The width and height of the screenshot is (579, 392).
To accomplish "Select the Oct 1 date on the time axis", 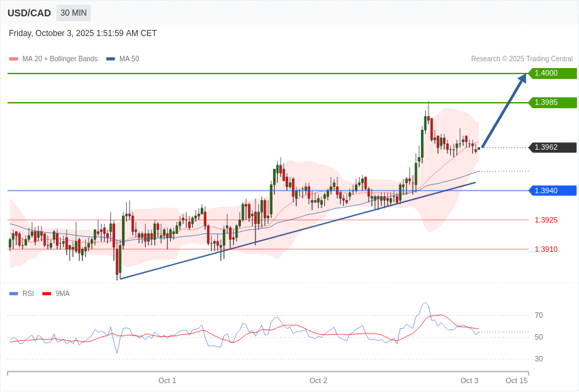I will point(167,380).
